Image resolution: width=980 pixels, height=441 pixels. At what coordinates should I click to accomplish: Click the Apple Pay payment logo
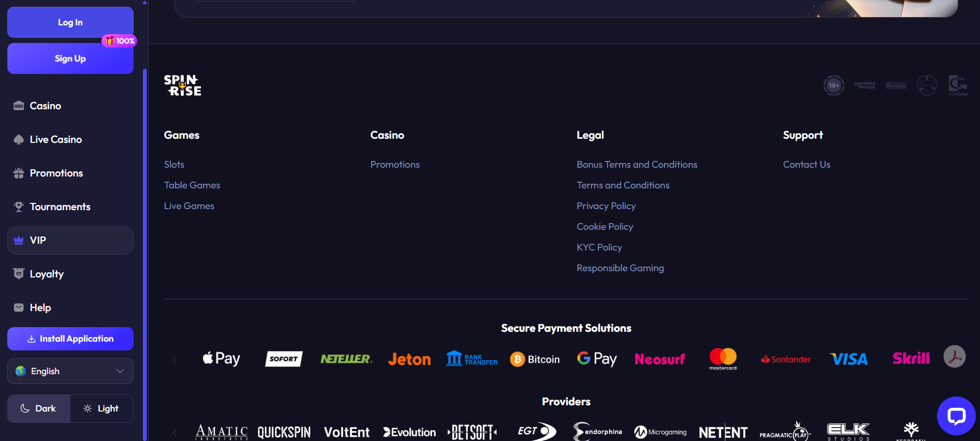(x=221, y=359)
